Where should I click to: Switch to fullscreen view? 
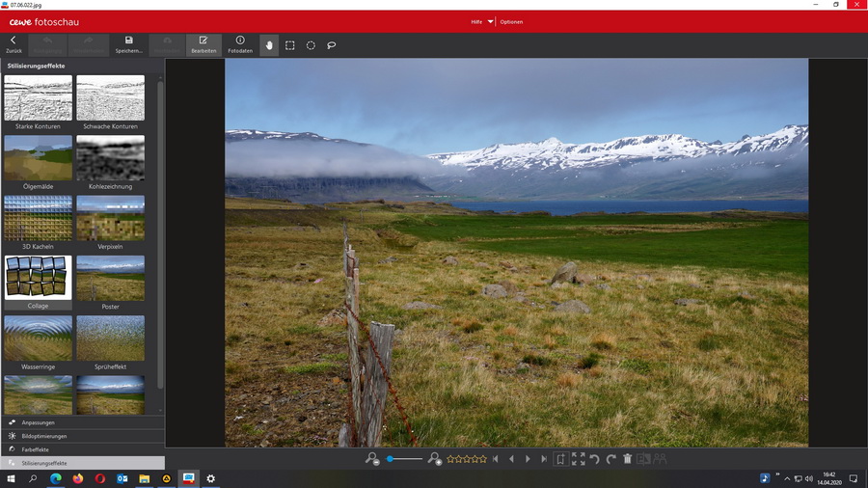[578, 460]
